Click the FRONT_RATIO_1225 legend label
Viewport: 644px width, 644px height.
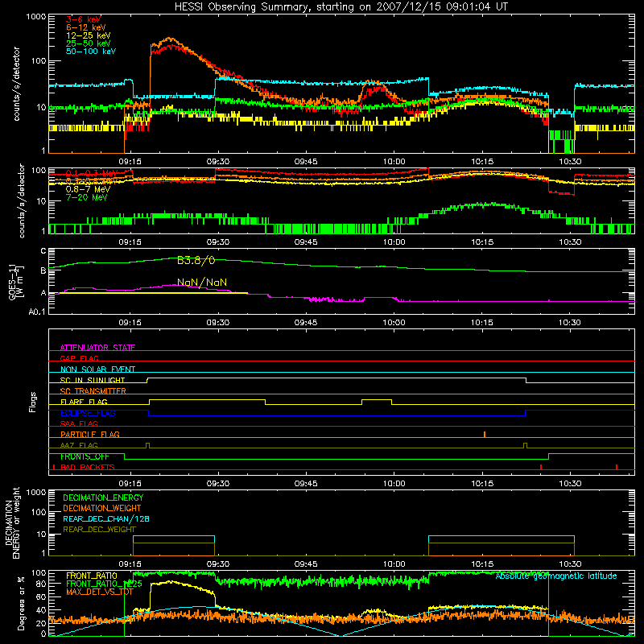click(104, 584)
